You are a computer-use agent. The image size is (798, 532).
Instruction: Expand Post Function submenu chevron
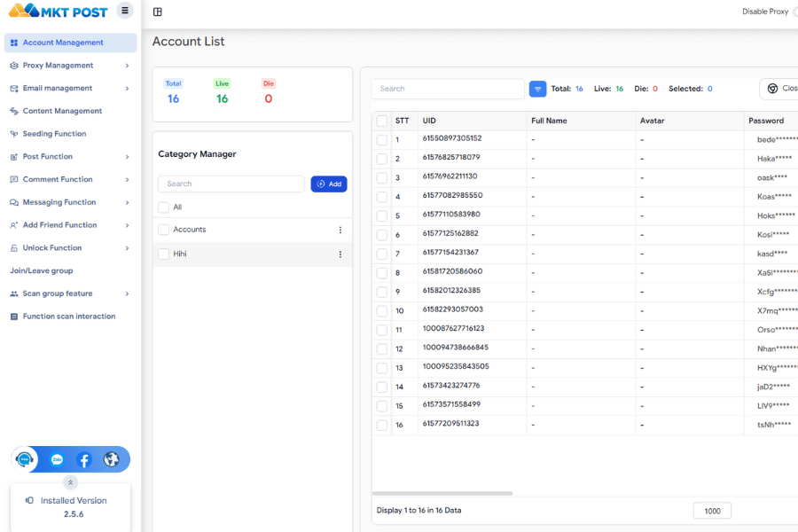coord(127,157)
